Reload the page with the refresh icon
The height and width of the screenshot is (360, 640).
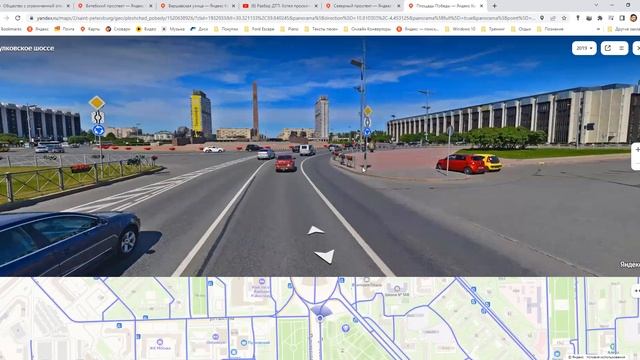point(18,18)
